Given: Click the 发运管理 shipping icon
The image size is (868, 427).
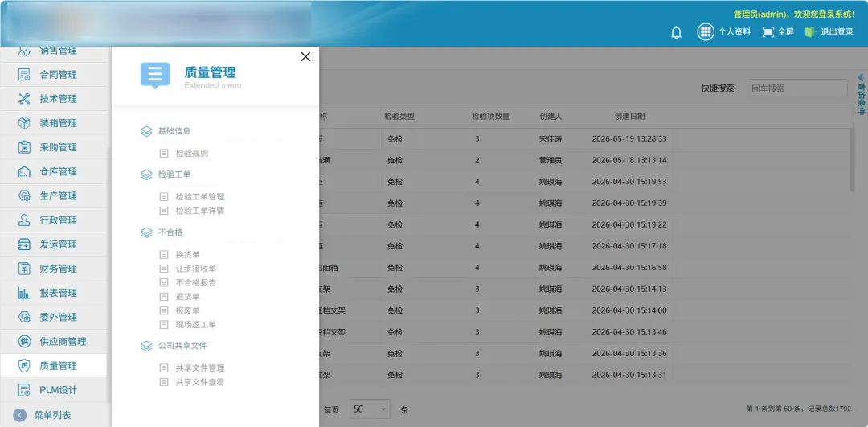Looking at the screenshot, I should [24, 244].
